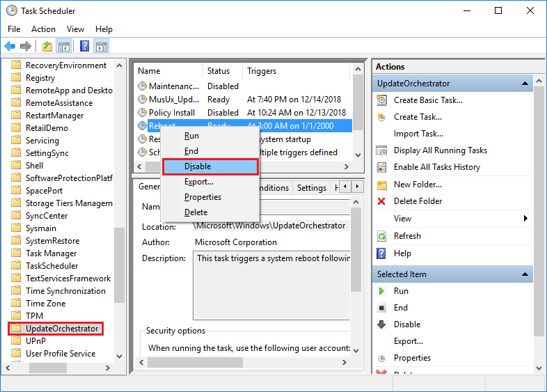Screen dimensions: 547x392
Task: Select the UpdateOrchestrator folder in tree
Action: tap(61, 329)
